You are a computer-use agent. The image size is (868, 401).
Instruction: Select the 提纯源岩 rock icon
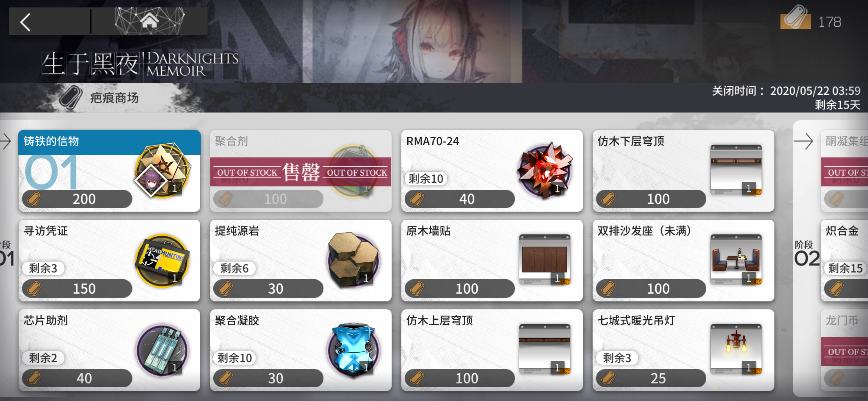pos(353,260)
